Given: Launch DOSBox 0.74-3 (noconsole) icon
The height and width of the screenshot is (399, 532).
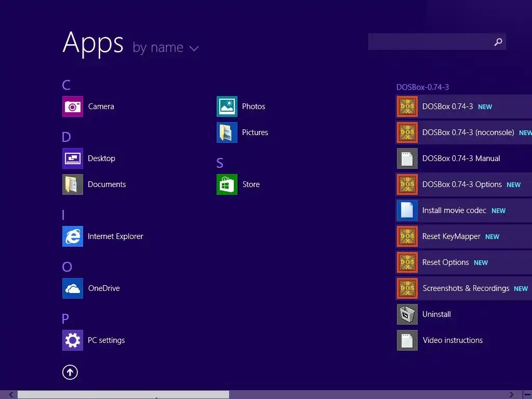Looking at the screenshot, I should coord(407,132).
